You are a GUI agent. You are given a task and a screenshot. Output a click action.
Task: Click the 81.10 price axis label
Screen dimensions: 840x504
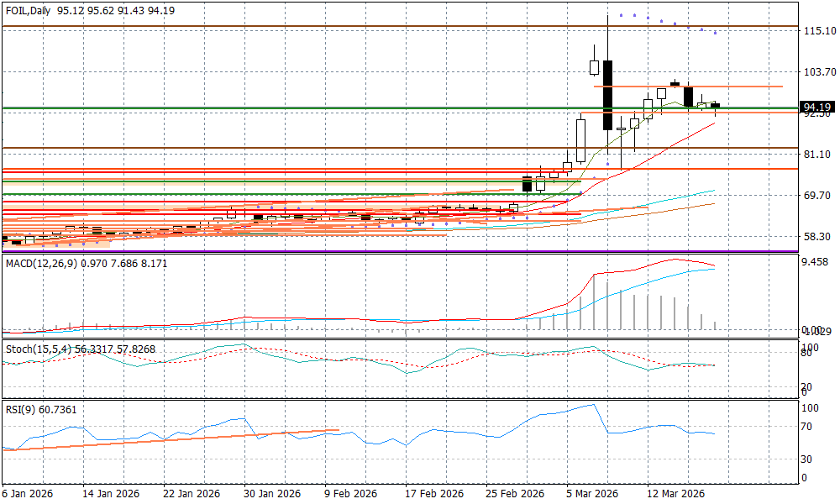[x=819, y=155]
